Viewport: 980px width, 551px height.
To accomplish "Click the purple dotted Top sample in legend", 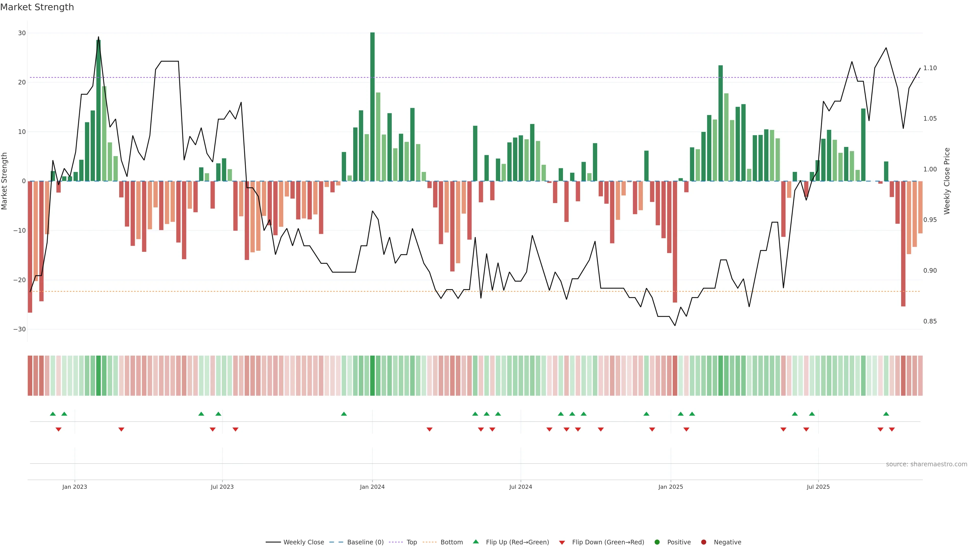I will (x=396, y=542).
